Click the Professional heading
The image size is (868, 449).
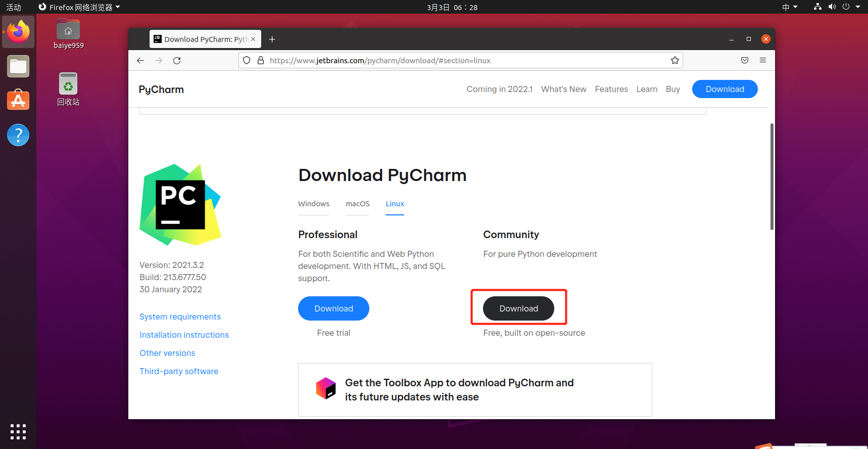point(328,235)
